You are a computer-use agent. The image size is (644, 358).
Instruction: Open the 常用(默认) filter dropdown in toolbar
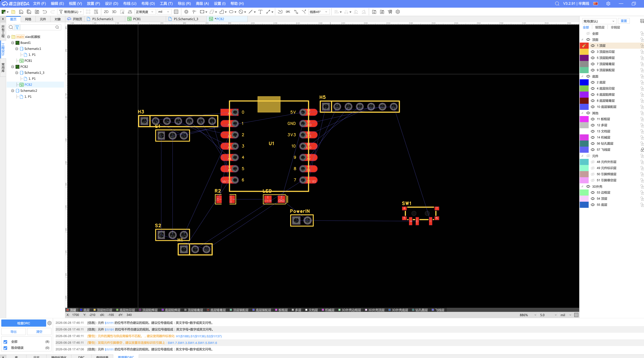[71, 12]
